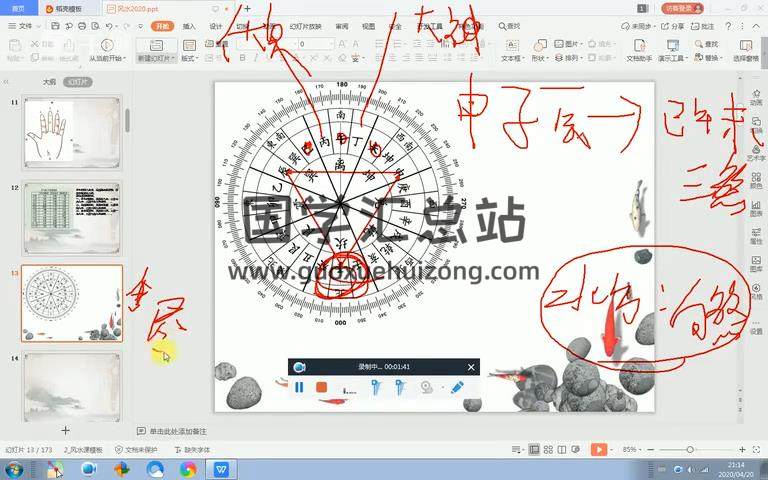The height and width of the screenshot is (480, 768).
Task: Toggle normal view in the status bar
Action: 534,450
